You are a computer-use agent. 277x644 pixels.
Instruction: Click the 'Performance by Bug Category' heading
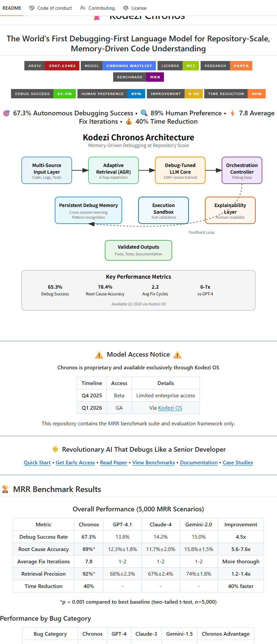[x=45, y=619]
